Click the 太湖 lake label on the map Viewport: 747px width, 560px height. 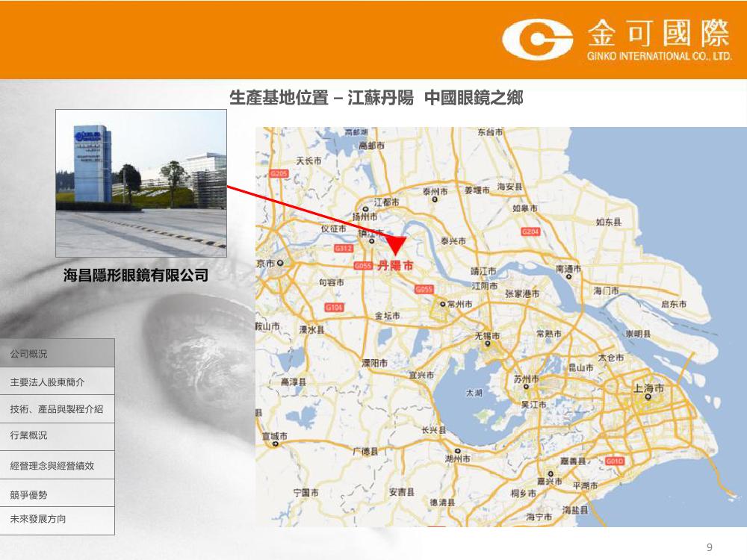474,391
